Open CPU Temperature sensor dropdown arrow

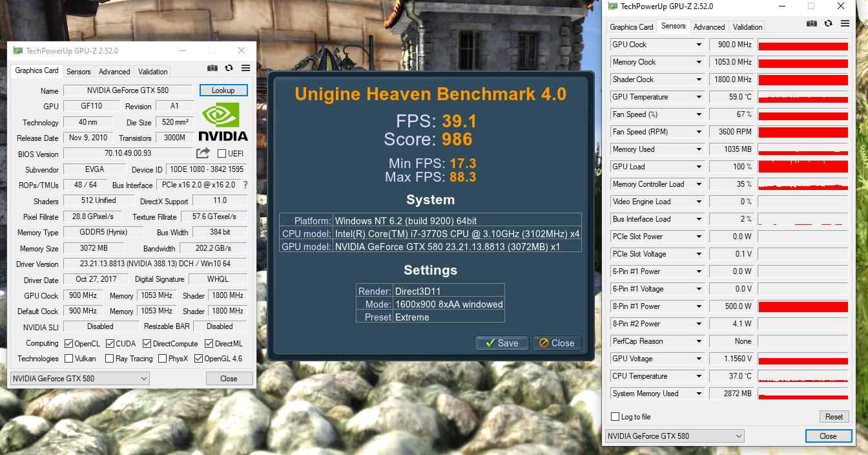click(x=699, y=376)
